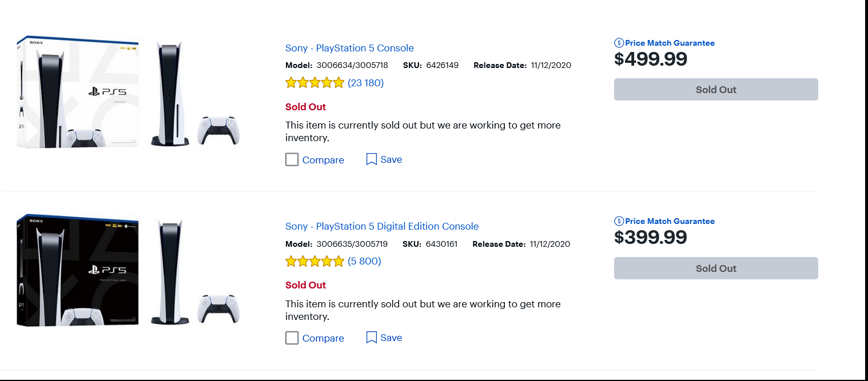Click the black PS5 Digital Edition box thumbnail
This screenshot has height=381, width=868.
tap(78, 271)
